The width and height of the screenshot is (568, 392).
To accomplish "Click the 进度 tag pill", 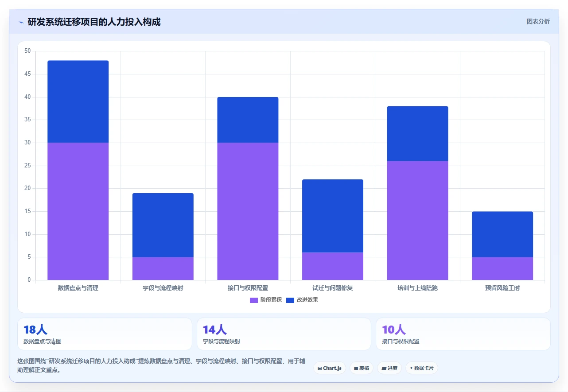I will [x=389, y=368].
